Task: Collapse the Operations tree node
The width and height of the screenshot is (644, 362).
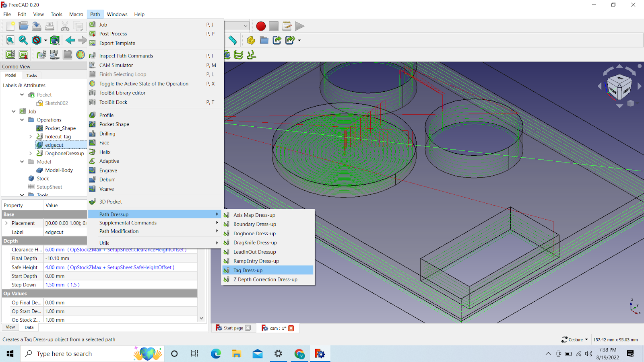Action: pyautogui.click(x=22, y=120)
